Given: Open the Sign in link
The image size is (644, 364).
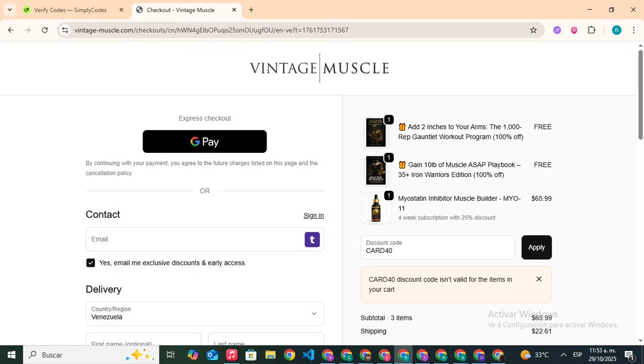Looking at the screenshot, I should [x=313, y=215].
